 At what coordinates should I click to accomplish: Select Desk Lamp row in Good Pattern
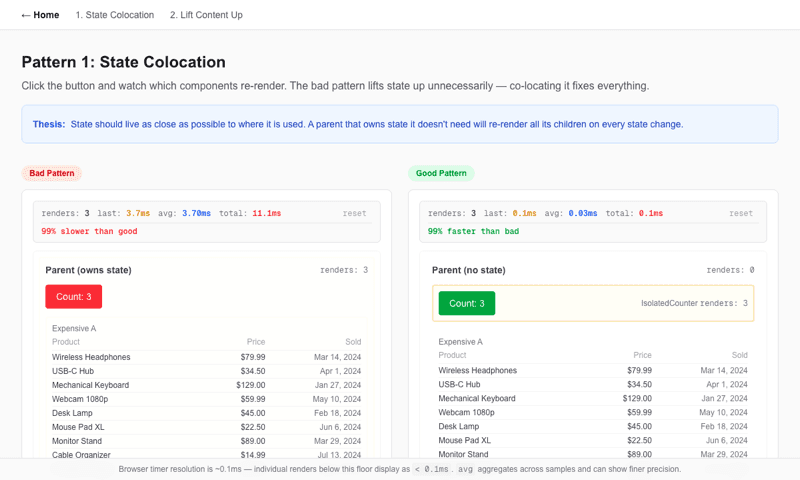(x=593, y=426)
